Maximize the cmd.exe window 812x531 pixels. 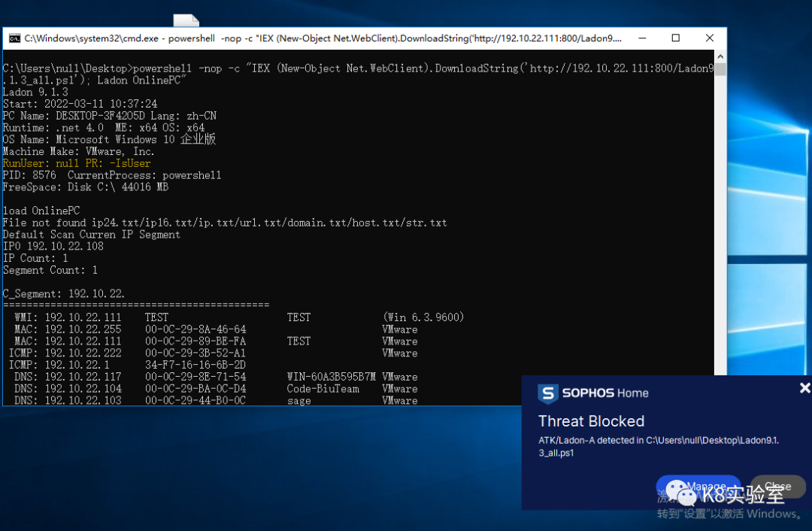676,38
